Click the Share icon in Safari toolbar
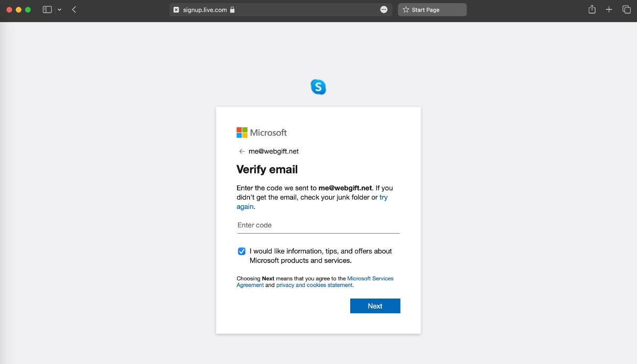This screenshot has height=364, width=637. 592,9
